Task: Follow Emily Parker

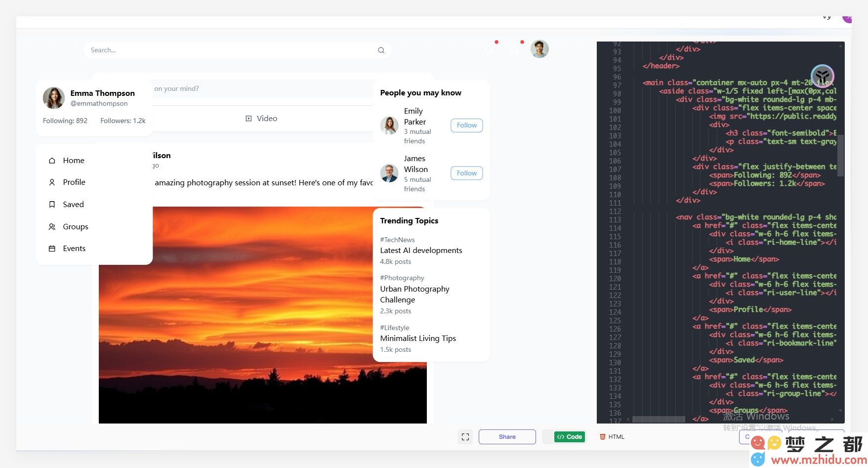Action: (x=466, y=126)
